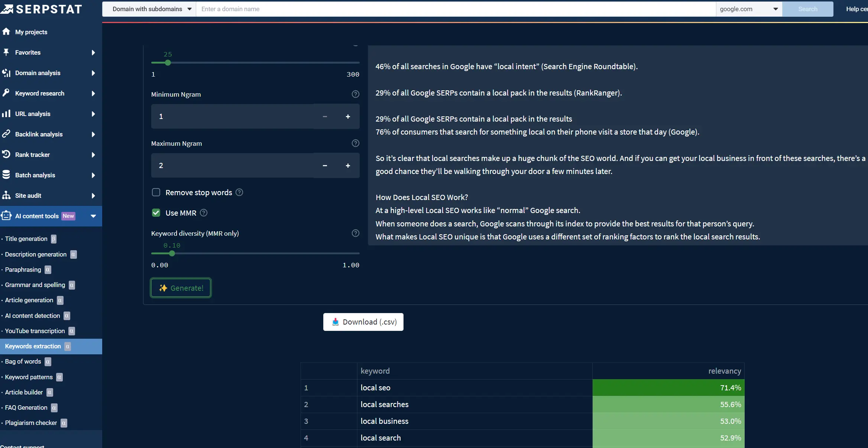868x448 pixels.
Task: Click the Generate! button
Action: point(181,288)
